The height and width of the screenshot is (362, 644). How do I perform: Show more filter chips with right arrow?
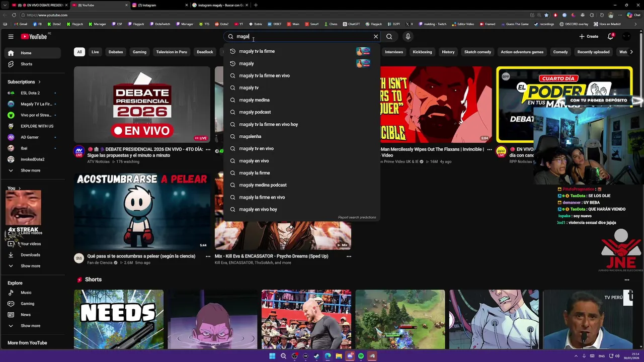[631, 52]
